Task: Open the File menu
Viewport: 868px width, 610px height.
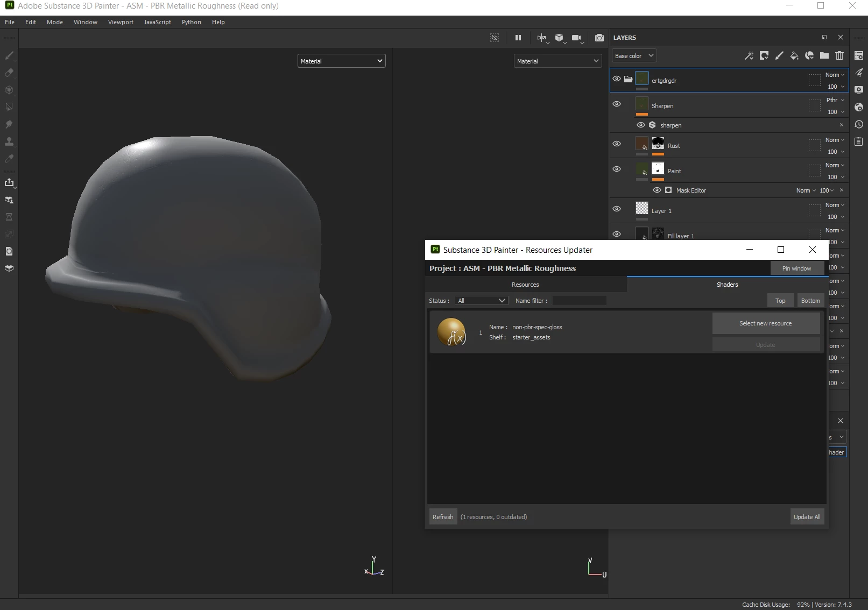Action: 10,22
